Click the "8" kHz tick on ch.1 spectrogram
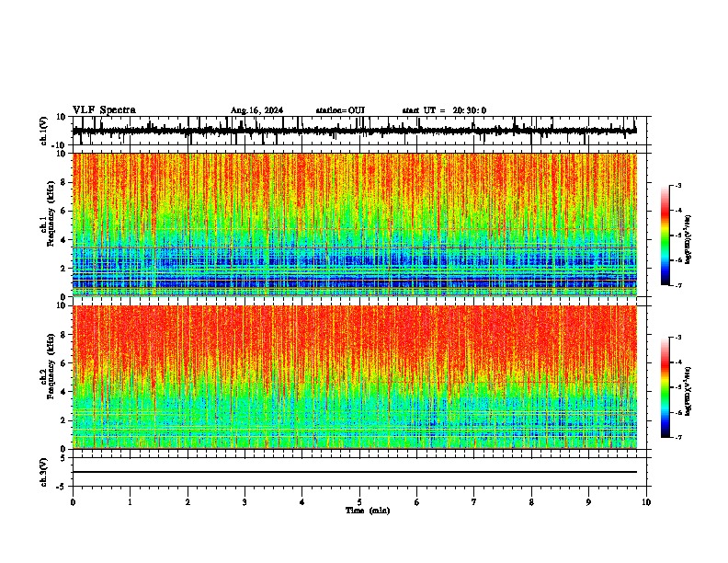 click(x=63, y=182)
